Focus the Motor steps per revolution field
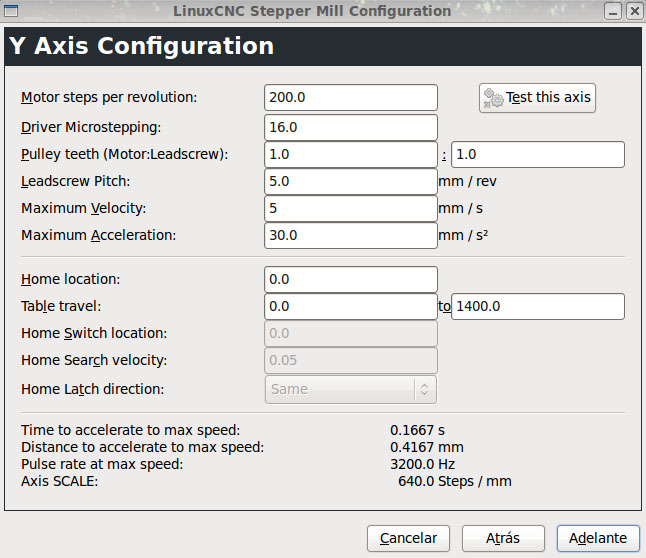 (x=351, y=98)
